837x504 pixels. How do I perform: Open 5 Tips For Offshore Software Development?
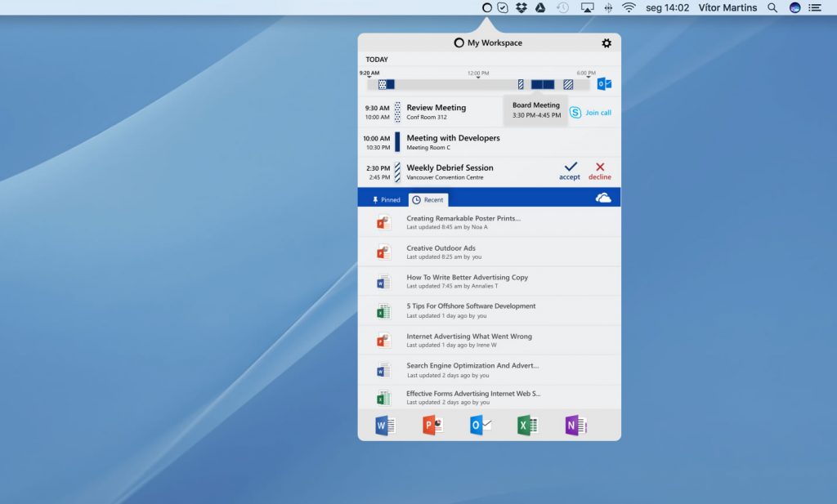coord(471,306)
